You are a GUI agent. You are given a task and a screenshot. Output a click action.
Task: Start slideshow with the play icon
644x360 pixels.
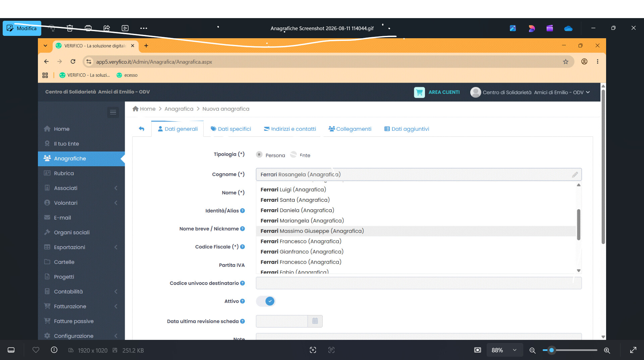(125, 28)
